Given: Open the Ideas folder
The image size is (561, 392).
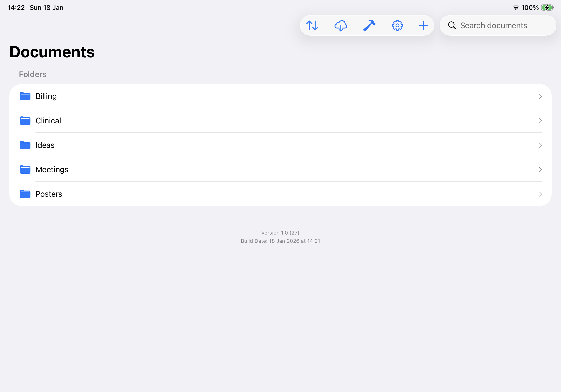Looking at the screenshot, I should [45, 145].
